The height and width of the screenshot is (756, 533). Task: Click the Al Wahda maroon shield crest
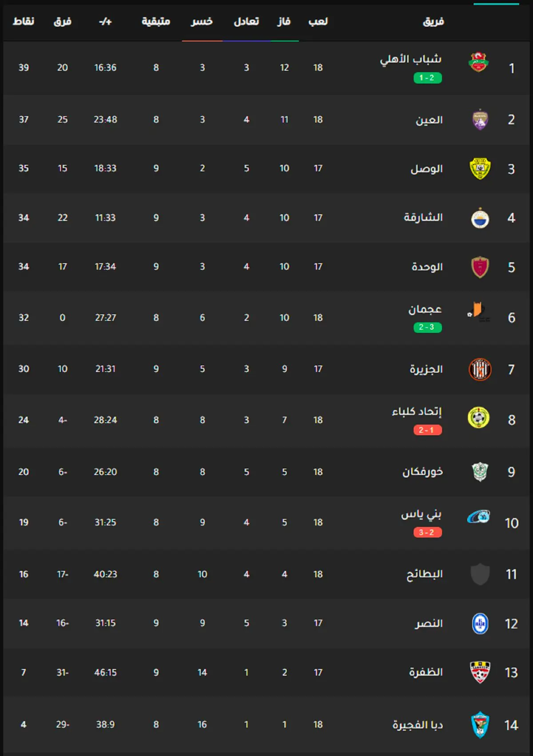click(x=480, y=267)
